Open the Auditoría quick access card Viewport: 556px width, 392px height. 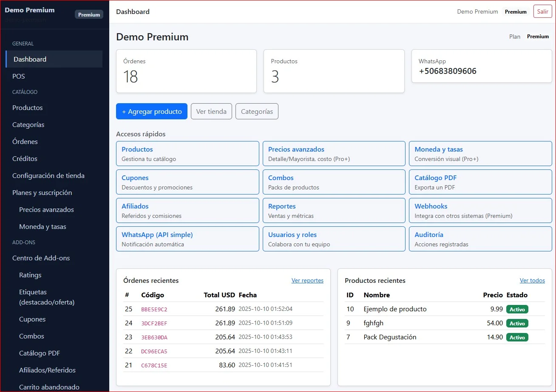480,239
